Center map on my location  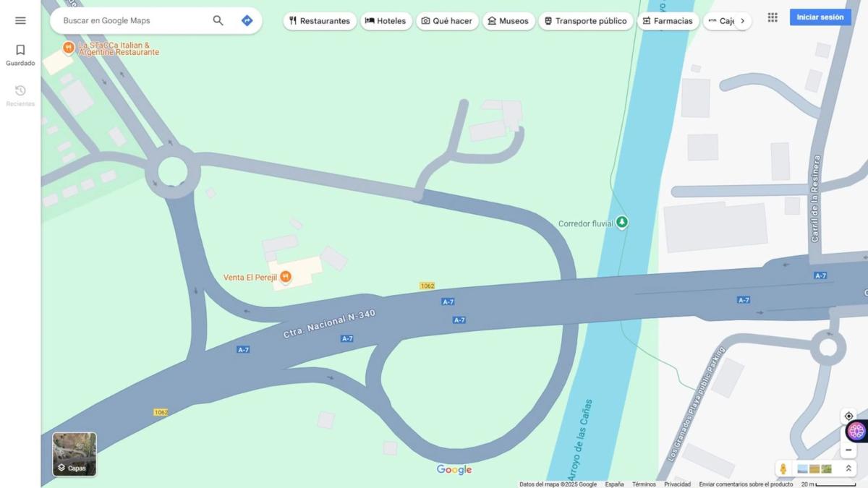click(848, 416)
